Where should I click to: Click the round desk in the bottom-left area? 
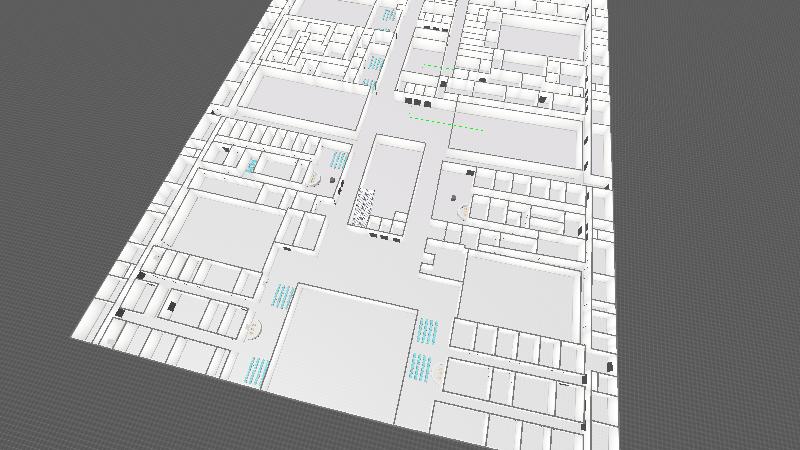[x=254, y=327]
